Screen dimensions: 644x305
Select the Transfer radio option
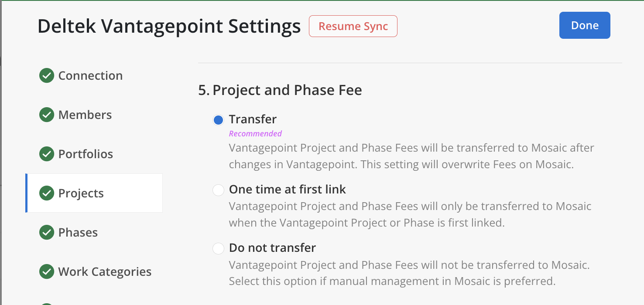click(218, 119)
